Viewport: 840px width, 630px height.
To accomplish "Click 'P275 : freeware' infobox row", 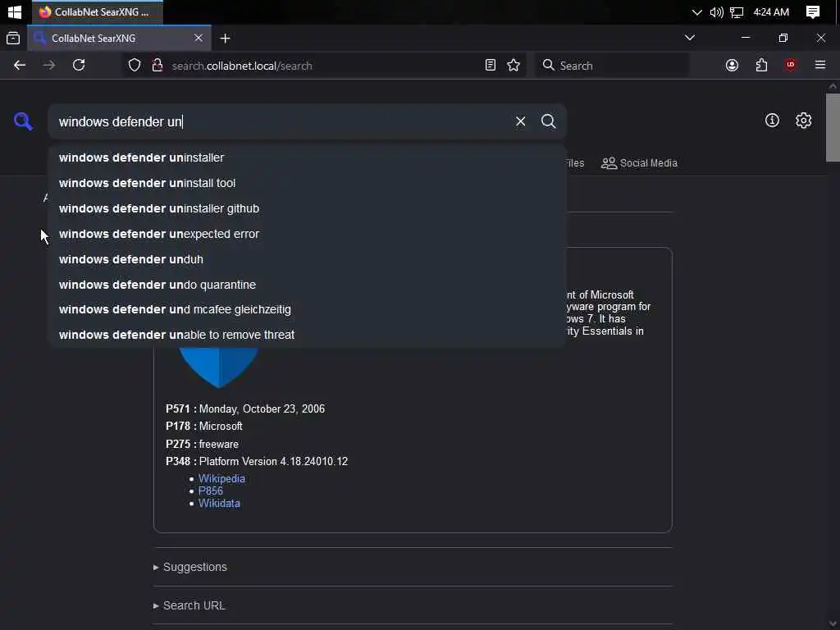I will pyautogui.click(x=202, y=444).
